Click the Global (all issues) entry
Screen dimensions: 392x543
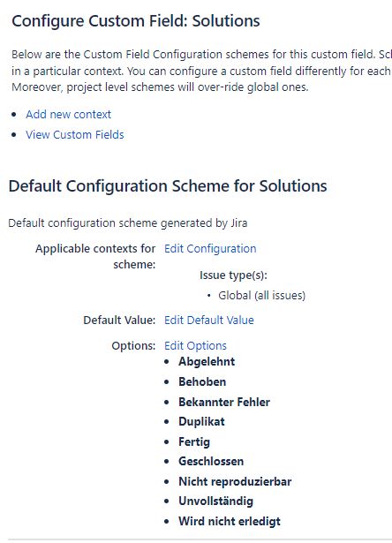(x=262, y=296)
